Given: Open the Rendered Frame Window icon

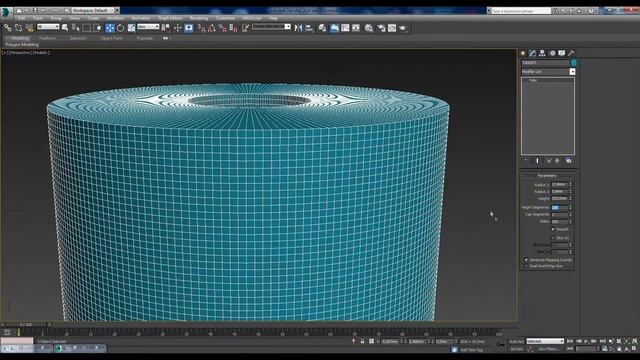Looking at the screenshot, I should click(x=392, y=28).
